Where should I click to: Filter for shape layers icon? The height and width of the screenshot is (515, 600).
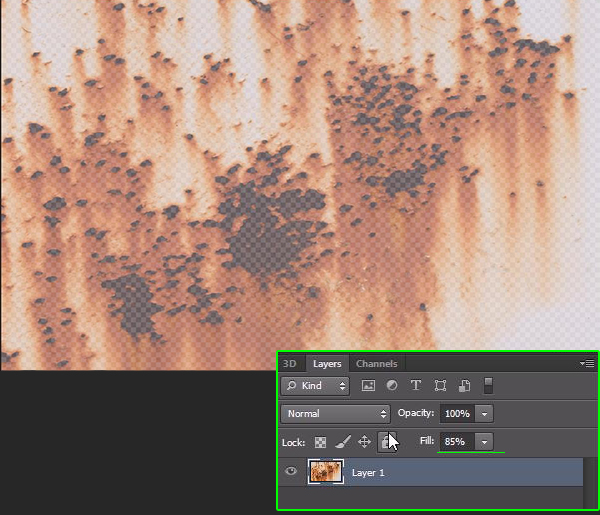(x=440, y=386)
